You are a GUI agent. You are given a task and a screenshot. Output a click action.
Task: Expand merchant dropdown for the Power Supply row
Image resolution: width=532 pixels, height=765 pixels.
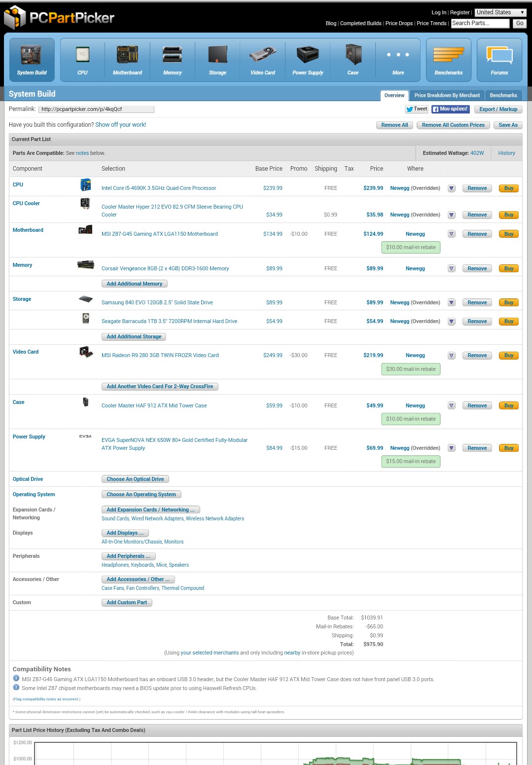tap(452, 448)
